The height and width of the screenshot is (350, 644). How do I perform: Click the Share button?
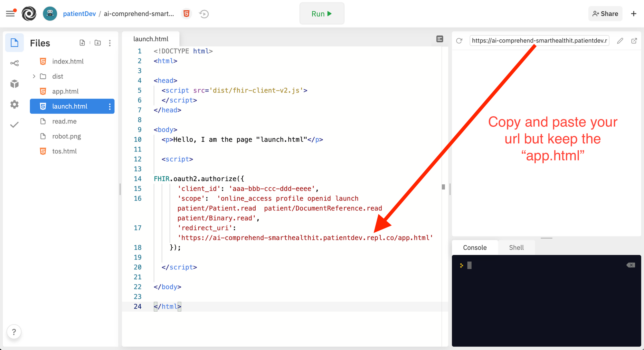605,14
